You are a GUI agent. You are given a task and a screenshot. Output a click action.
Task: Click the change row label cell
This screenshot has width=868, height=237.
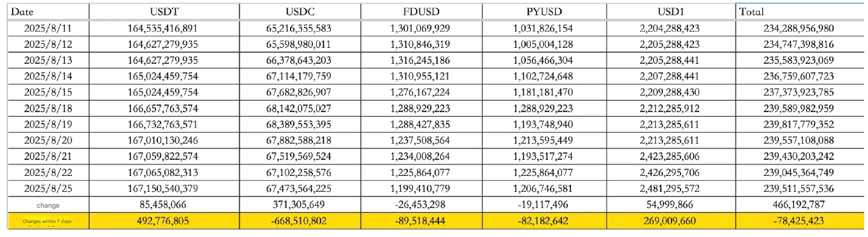coord(48,205)
